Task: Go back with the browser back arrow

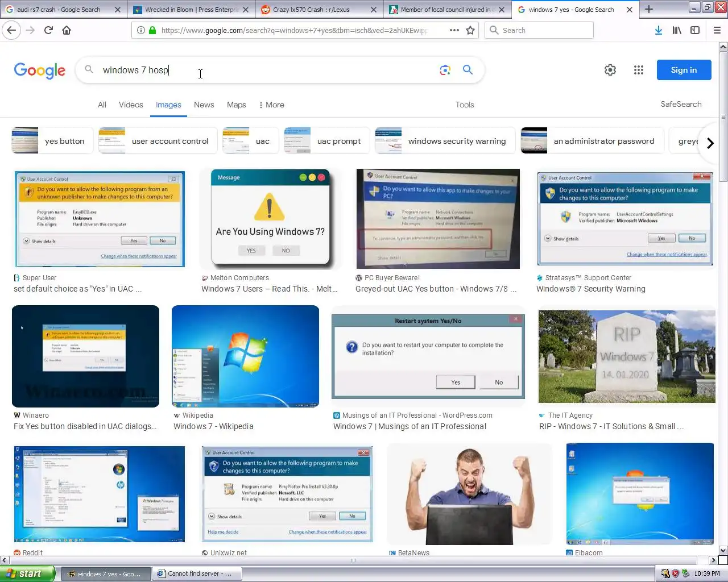Action: click(x=12, y=30)
